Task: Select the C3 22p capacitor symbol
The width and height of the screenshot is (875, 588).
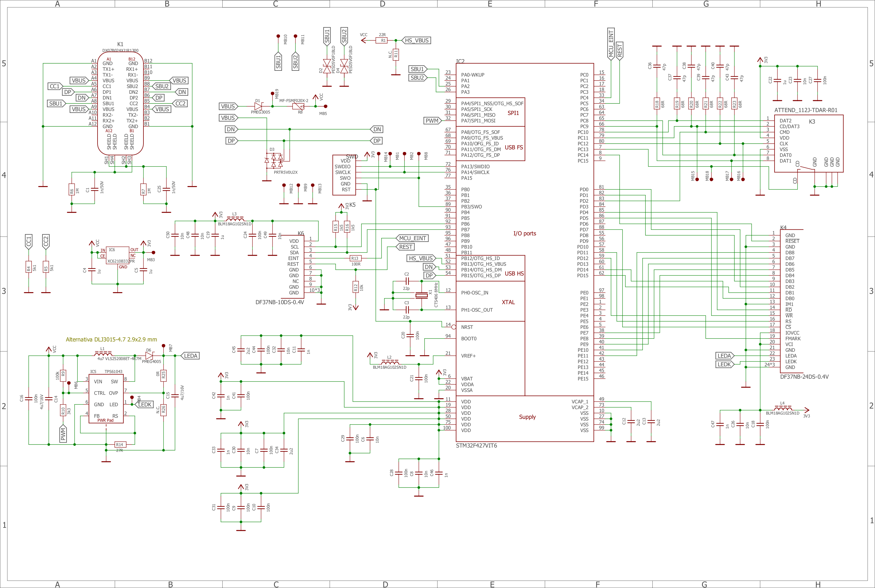Action: point(407,310)
